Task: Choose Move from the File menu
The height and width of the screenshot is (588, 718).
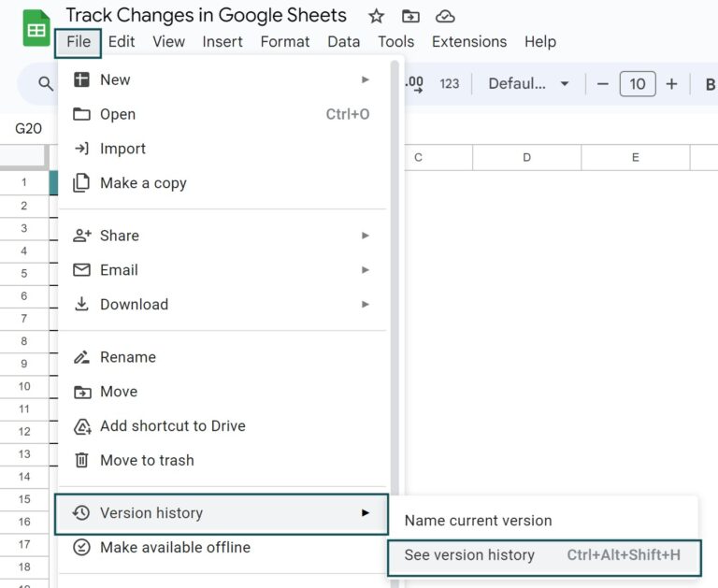Action: pyautogui.click(x=223, y=392)
